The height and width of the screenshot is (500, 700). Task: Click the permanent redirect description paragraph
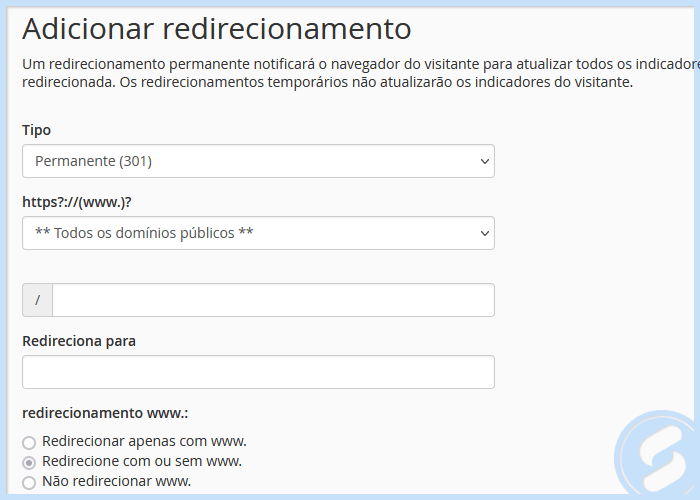pos(361,73)
